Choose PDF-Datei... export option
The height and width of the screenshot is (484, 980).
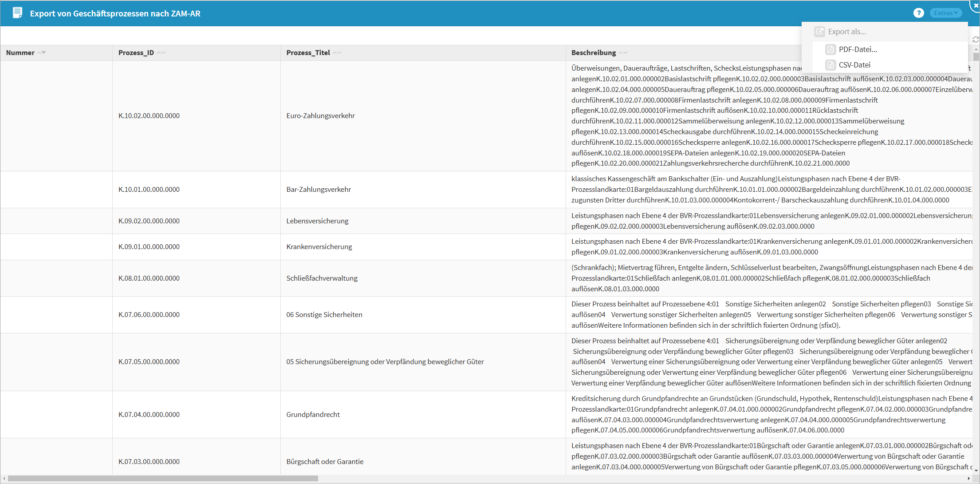pos(858,49)
